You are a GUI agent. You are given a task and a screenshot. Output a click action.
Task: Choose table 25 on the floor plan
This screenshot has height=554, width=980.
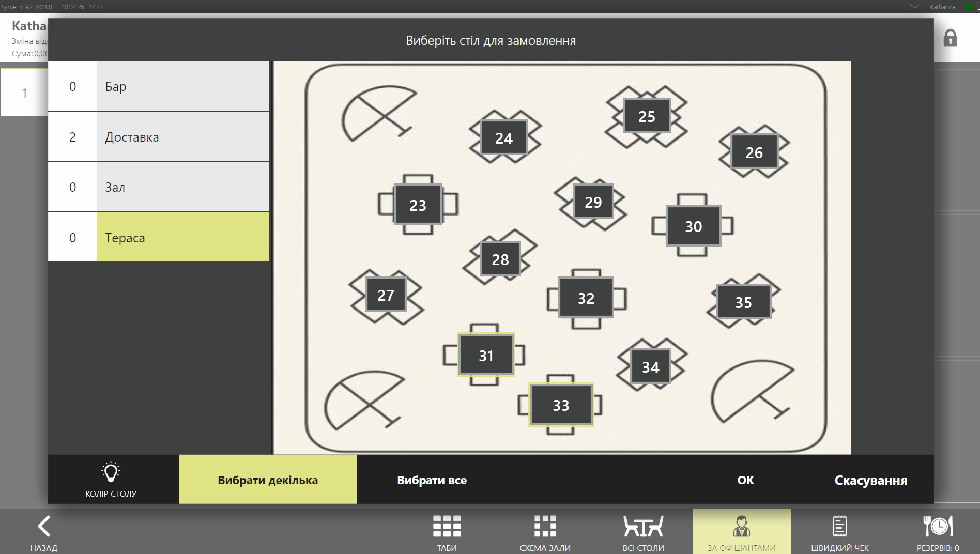(x=647, y=116)
